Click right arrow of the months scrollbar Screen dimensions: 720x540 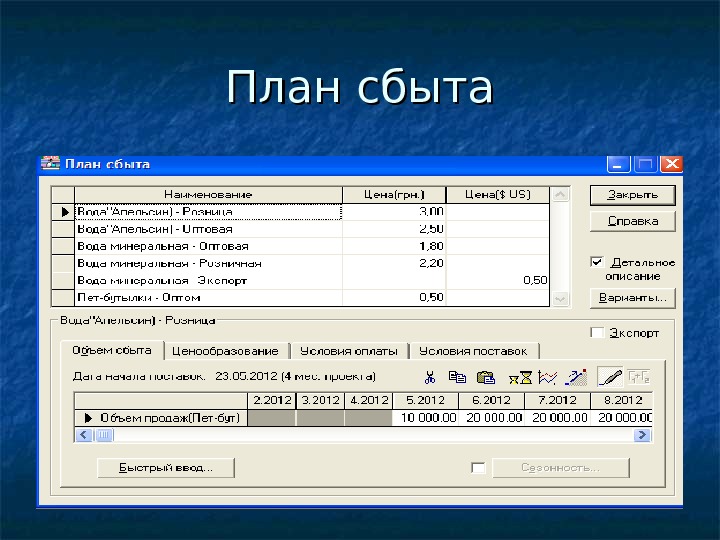coord(642,434)
